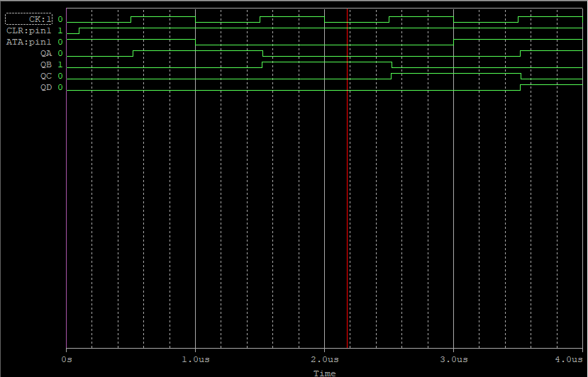Select the QB signal label
Screen dimensions: 588x377
coord(46,64)
